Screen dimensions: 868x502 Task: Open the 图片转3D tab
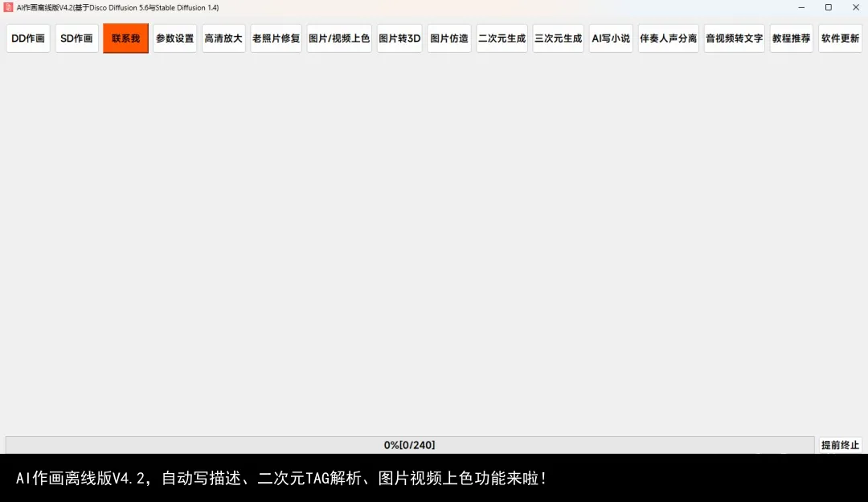(x=399, y=39)
